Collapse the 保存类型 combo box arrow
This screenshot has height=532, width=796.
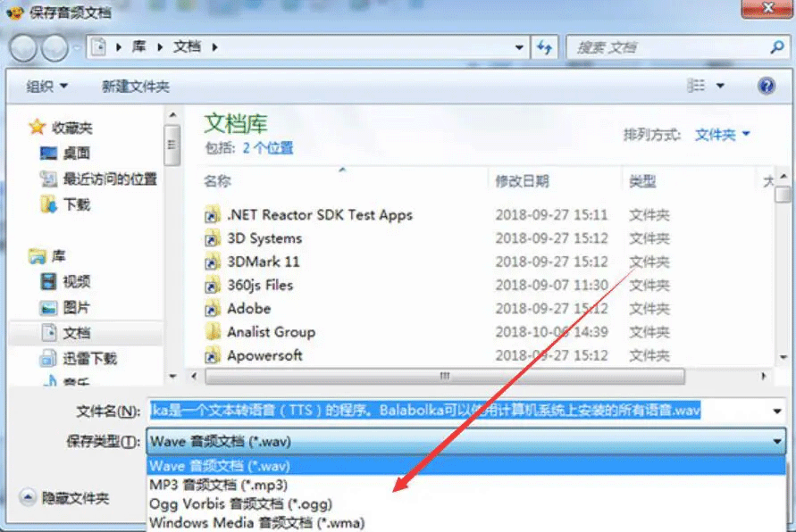[x=777, y=441]
